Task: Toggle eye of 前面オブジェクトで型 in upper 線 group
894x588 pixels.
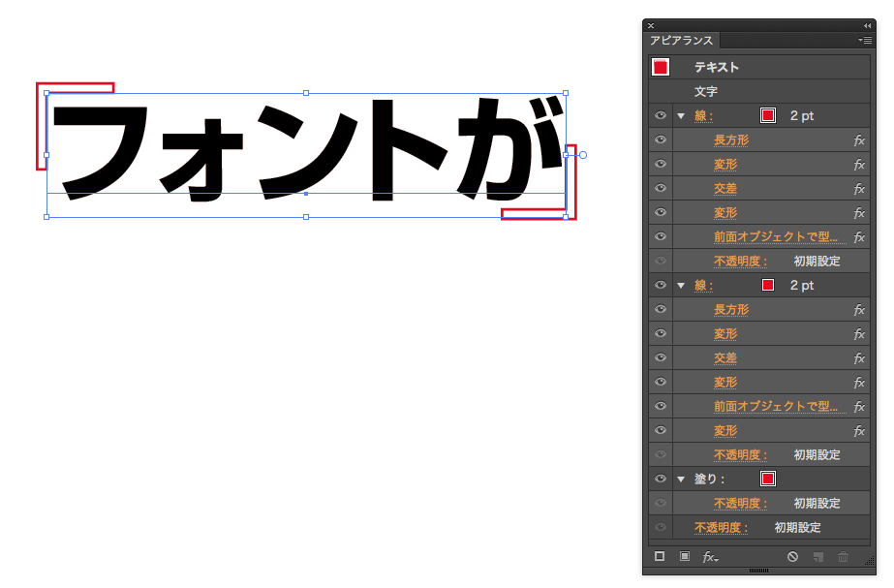Action: point(661,236)
